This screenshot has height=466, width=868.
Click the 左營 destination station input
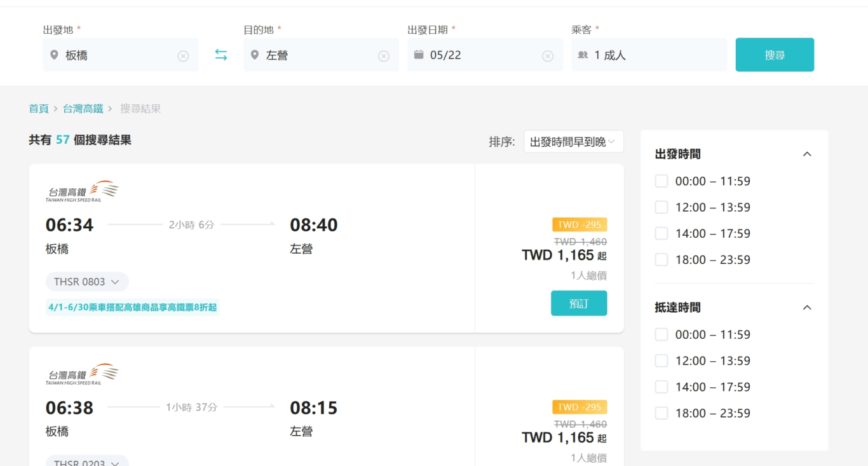point(321,55)
